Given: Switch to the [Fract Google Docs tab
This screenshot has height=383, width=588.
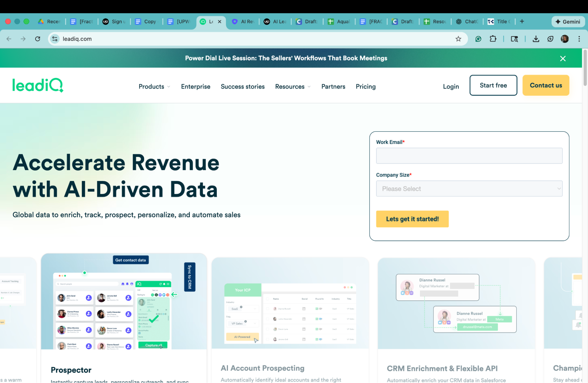Looking at the screenshot, I should pyautogui.click(x=81, y=21).
